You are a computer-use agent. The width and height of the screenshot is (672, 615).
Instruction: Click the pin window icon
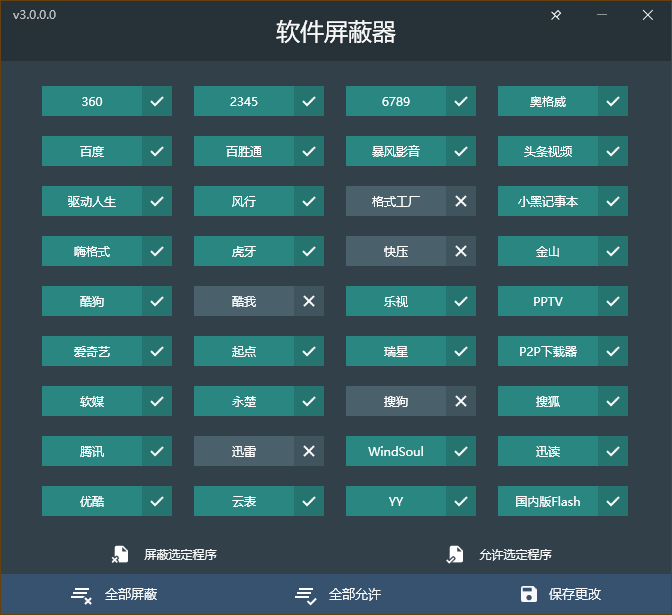pyautogui.click(x=556, y=15)
